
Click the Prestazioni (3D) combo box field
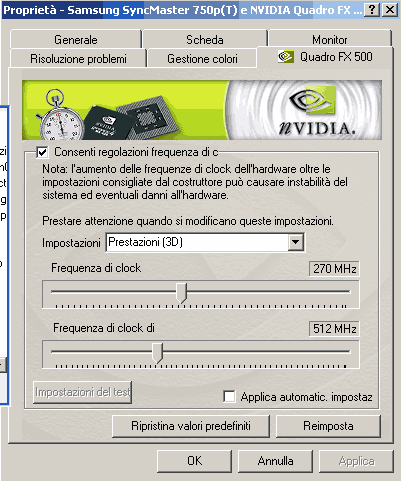pos(205,242)
